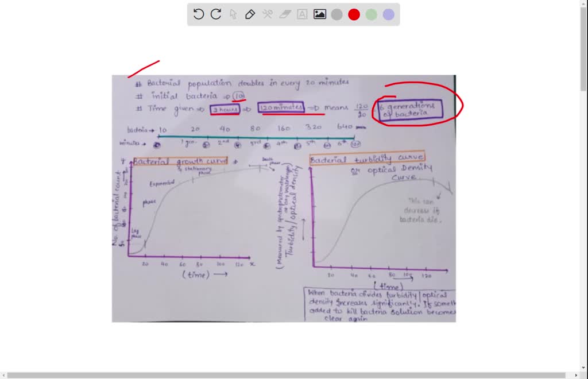
Task: Select the cursor selection tool
Action: (233, 14)
